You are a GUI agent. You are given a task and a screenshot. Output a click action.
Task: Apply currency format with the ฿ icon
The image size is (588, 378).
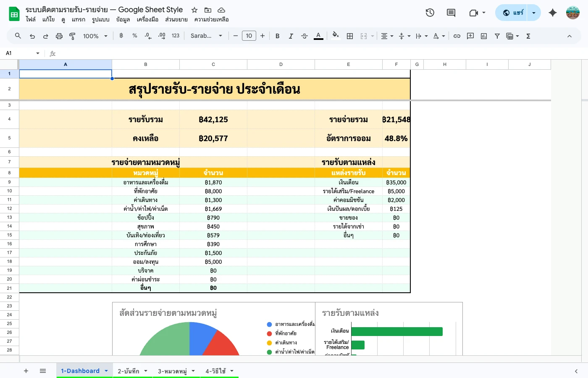[x=121, y=36]
